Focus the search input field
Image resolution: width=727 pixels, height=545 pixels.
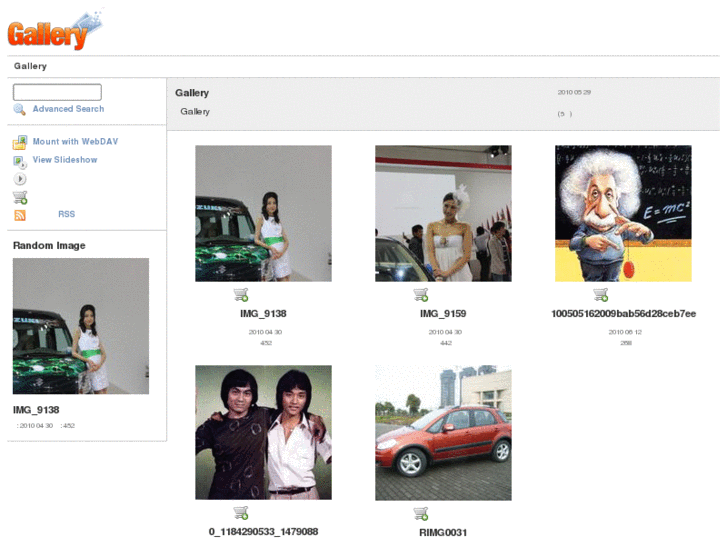57,92
